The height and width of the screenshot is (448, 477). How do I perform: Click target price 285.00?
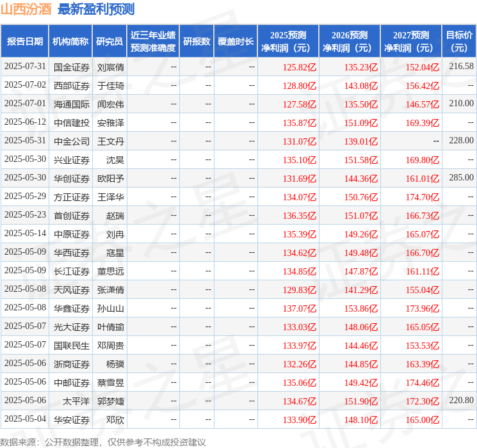[461, 177]
